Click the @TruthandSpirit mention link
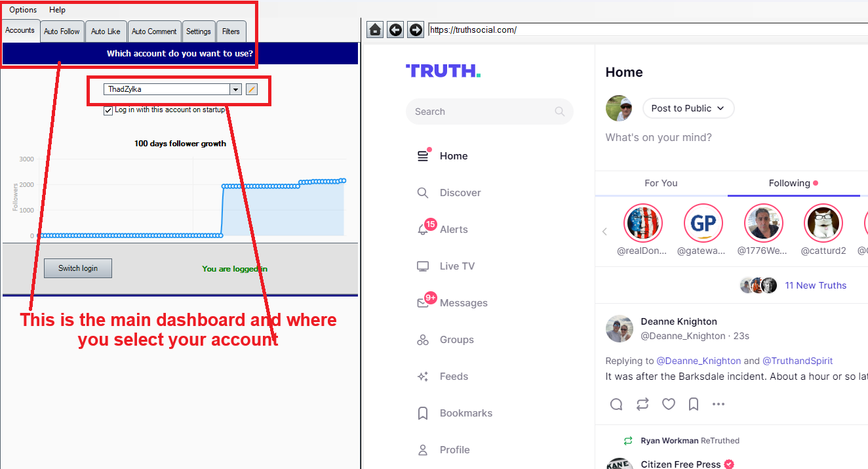The height and width of the screenshot is (469, 868). click(797, 361)
